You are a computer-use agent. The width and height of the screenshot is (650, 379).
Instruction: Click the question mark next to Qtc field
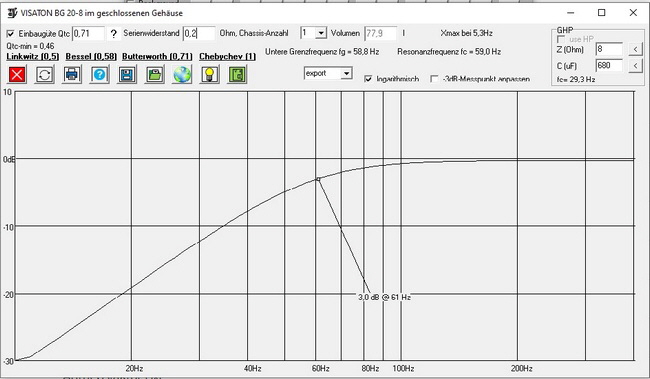[114, 34]
